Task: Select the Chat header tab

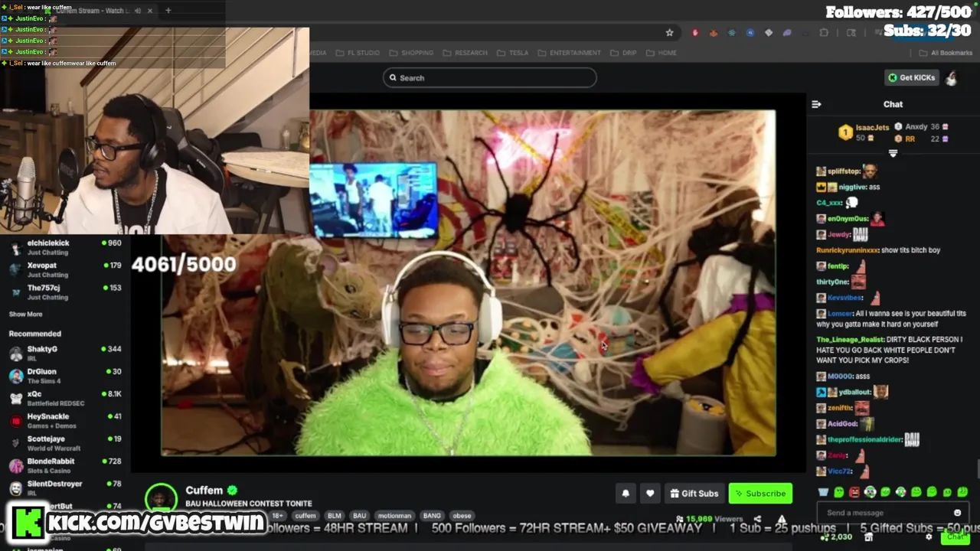Action: pos(893,104)
